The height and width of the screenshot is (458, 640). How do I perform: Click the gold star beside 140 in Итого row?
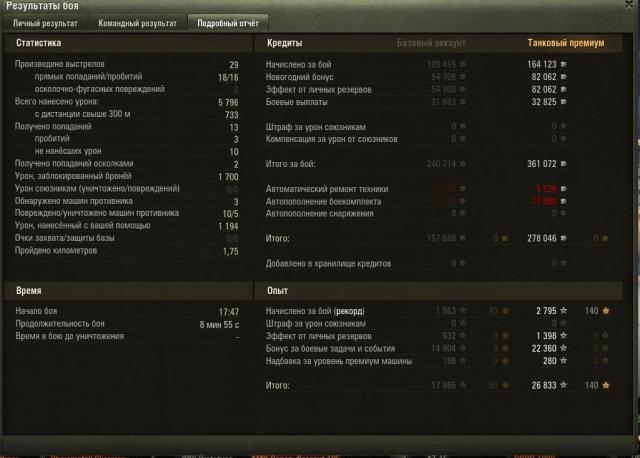(606, 385)
